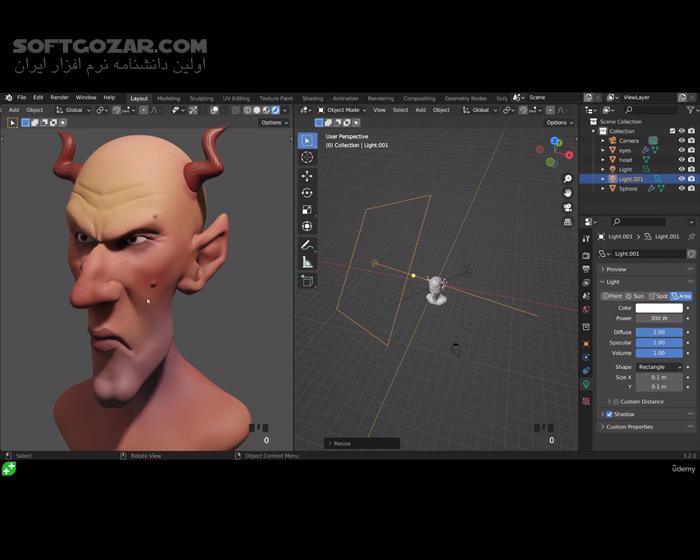The width and height of the screenshot is (700, 560).
Task: Toggle camera view in viewport
Action: [x=567, y=207]
